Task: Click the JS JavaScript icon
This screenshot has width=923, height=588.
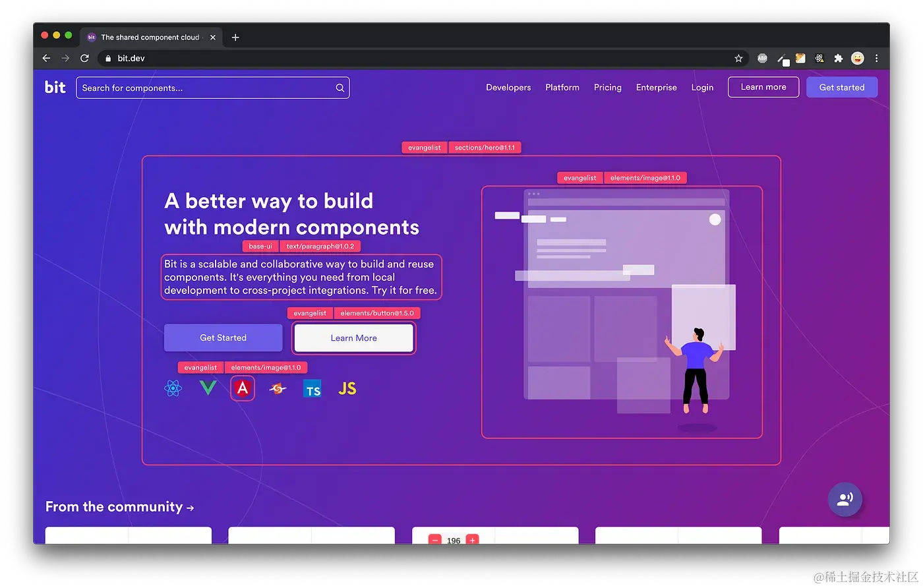Action: pos(347,388)
